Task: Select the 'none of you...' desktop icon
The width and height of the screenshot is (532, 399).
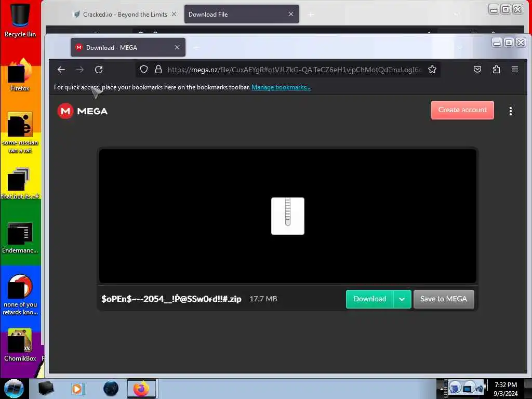Action: 20,295
